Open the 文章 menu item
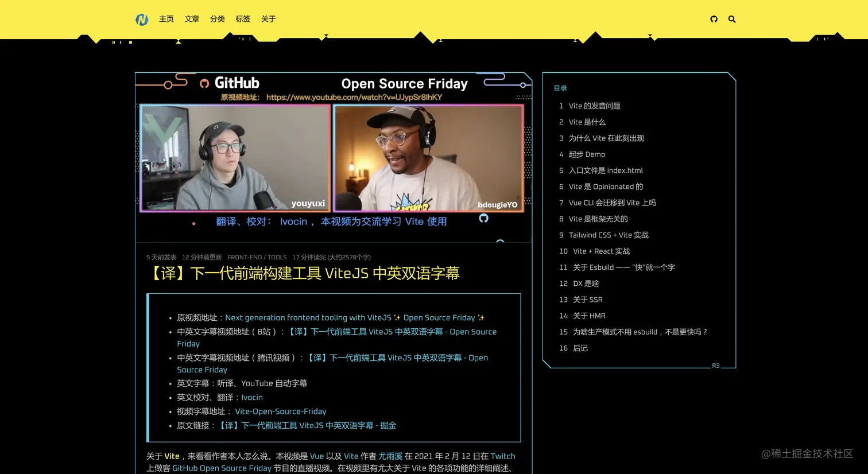 [x=192, y=19]
